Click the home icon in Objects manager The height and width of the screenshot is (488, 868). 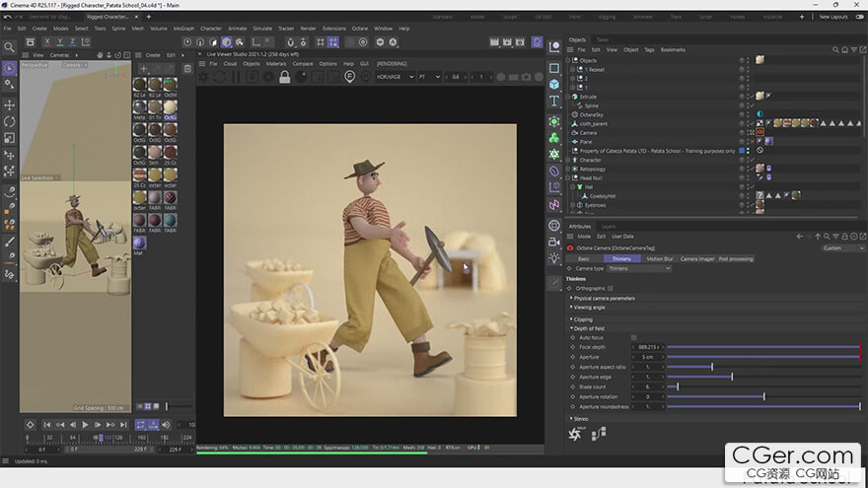point(844,50)
